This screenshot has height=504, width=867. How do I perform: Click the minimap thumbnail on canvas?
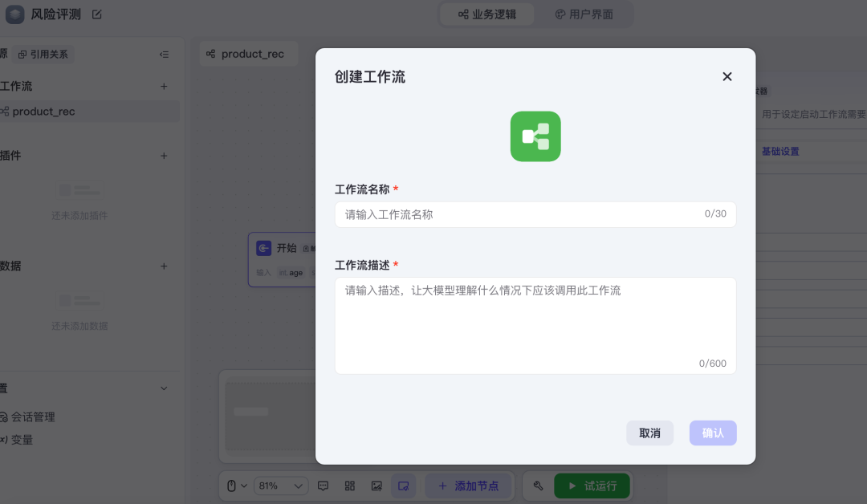[271, 415]
